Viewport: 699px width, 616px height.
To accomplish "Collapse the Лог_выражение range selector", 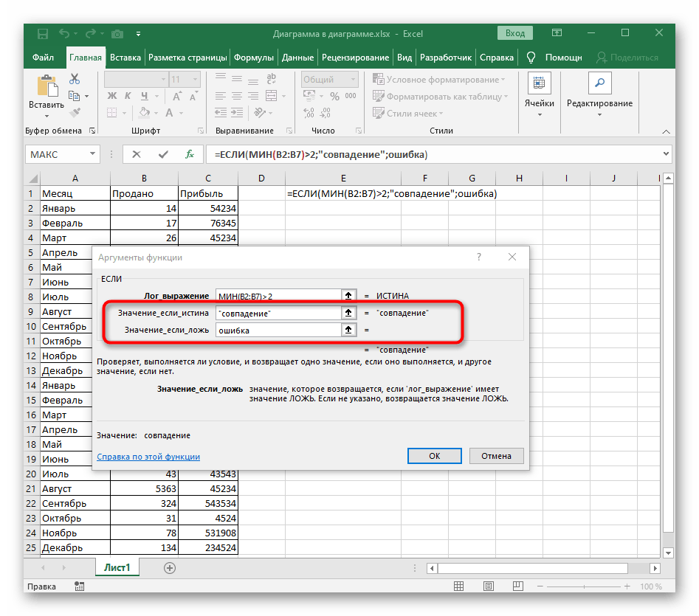I will pyautogui.click(x=348, y=295).
